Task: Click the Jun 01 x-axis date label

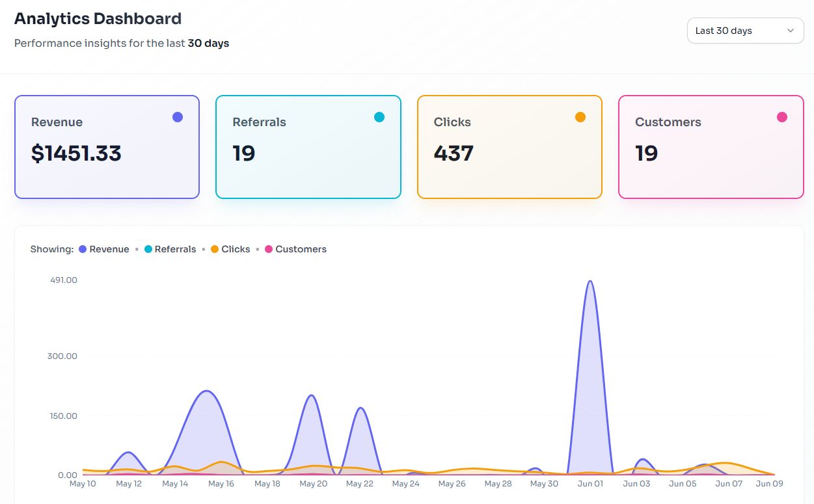Action: 590,484
